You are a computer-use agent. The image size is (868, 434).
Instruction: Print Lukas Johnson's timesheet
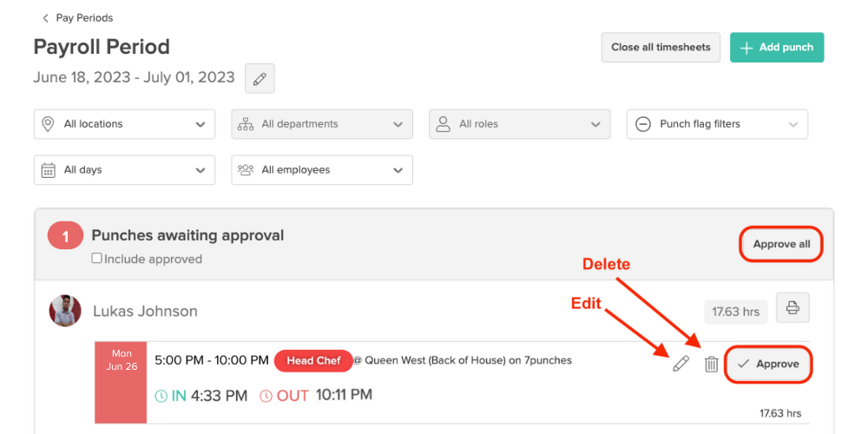pos(792,307)
